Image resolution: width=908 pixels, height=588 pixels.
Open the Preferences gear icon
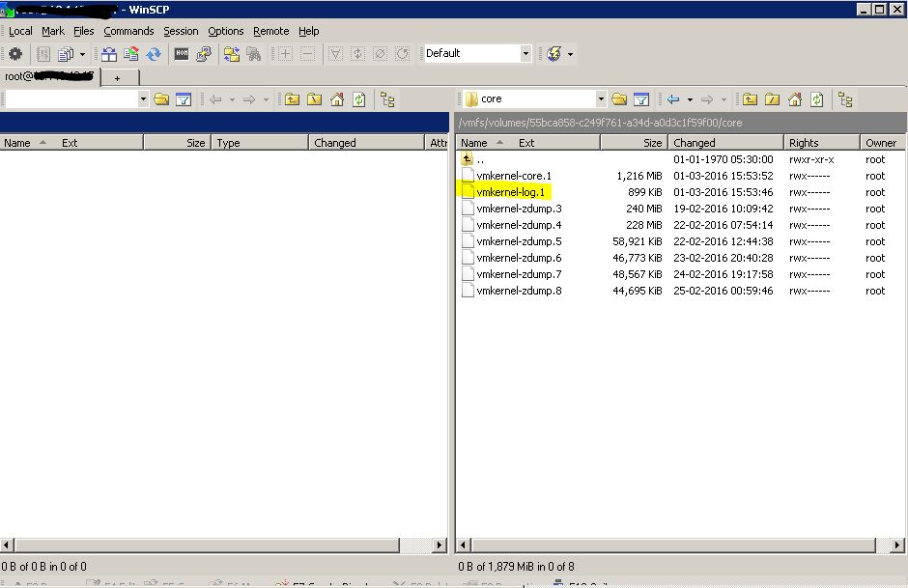pyautogui.click(x=16, y=54)
